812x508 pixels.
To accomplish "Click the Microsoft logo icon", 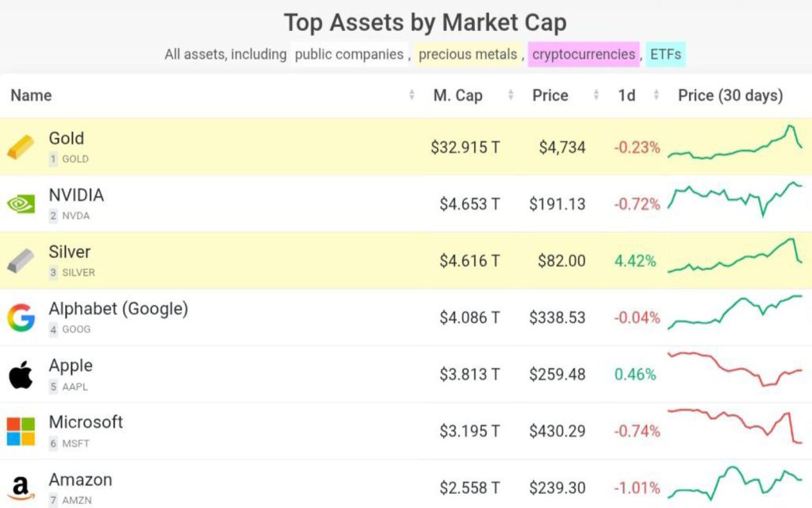I will point(21,431).
